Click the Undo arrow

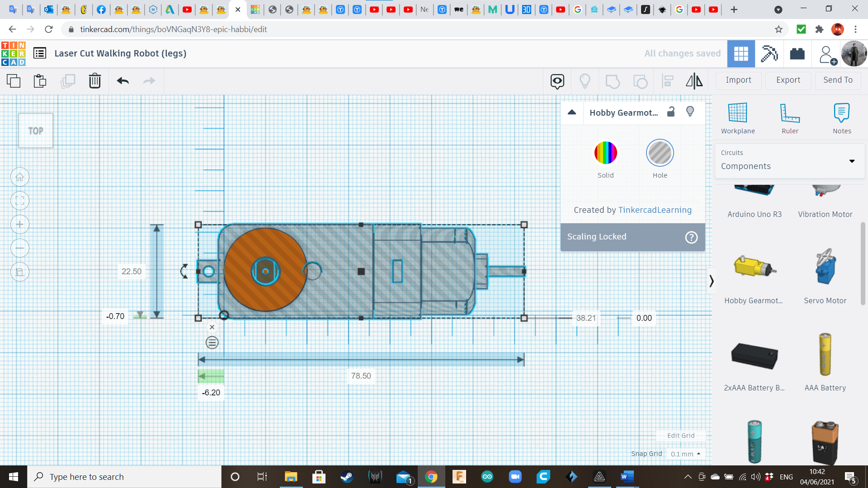123,81
